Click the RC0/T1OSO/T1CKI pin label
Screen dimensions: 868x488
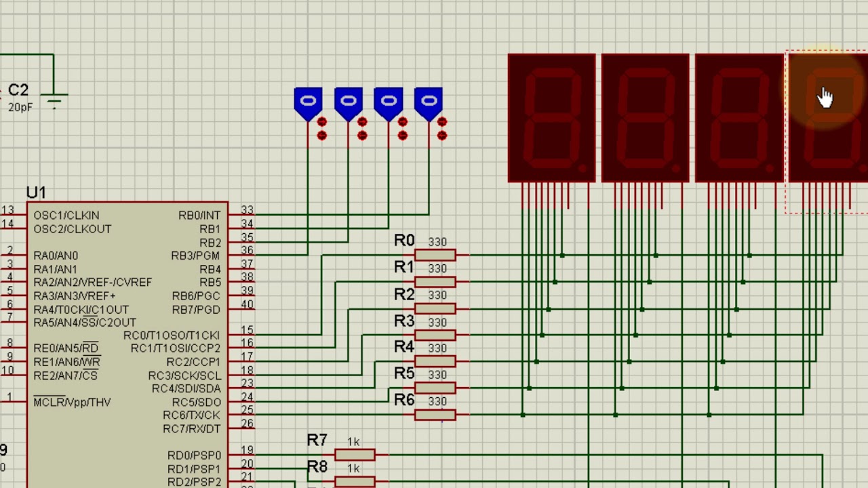172,335
